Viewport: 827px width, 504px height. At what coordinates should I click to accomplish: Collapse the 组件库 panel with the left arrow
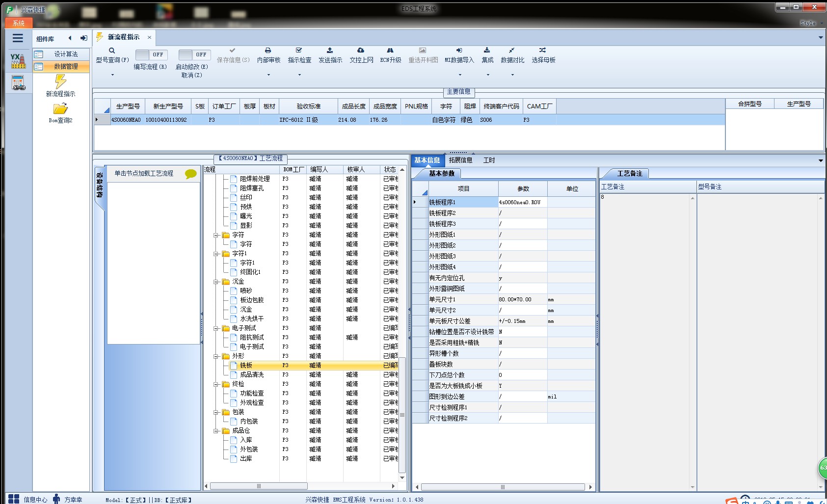[x=70, y=38]
